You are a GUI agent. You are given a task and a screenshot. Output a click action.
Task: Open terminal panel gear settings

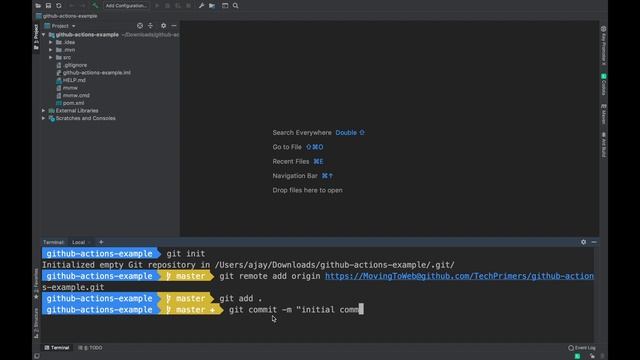pyautogui.click(x=583, y=242)
